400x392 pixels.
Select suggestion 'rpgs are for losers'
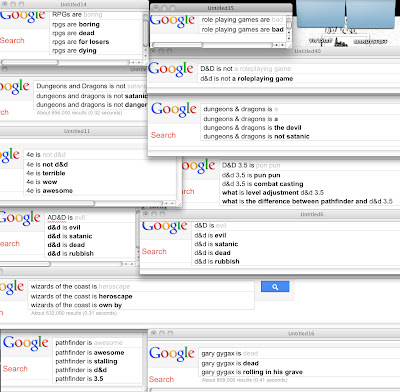pos(81,42)
